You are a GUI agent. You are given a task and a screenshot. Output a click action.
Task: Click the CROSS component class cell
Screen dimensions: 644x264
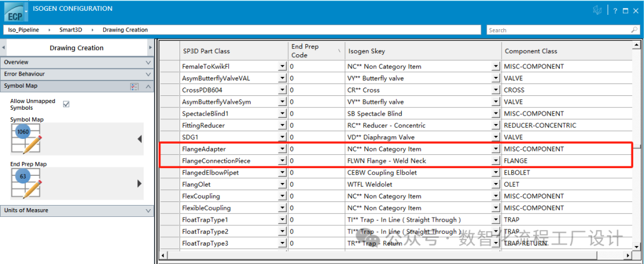(567, 90)
